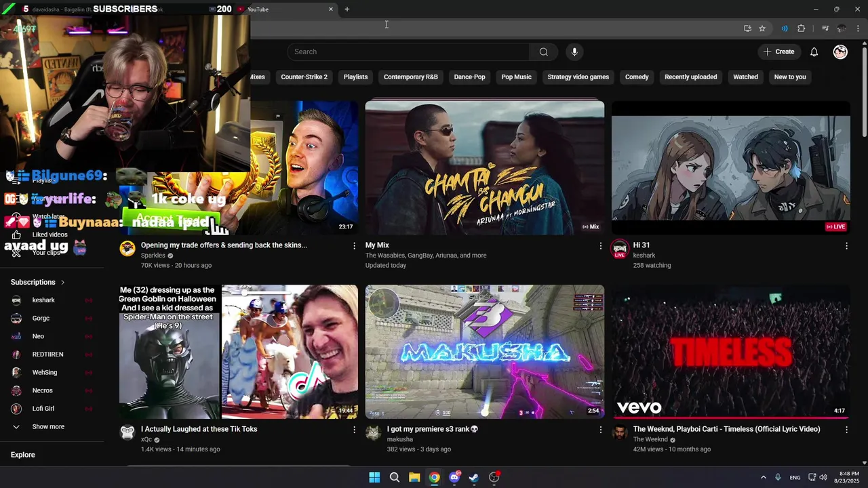868x488 pixels.
Task: Select the Dance-Pop filter chip
Action: [x=469, y=77]
